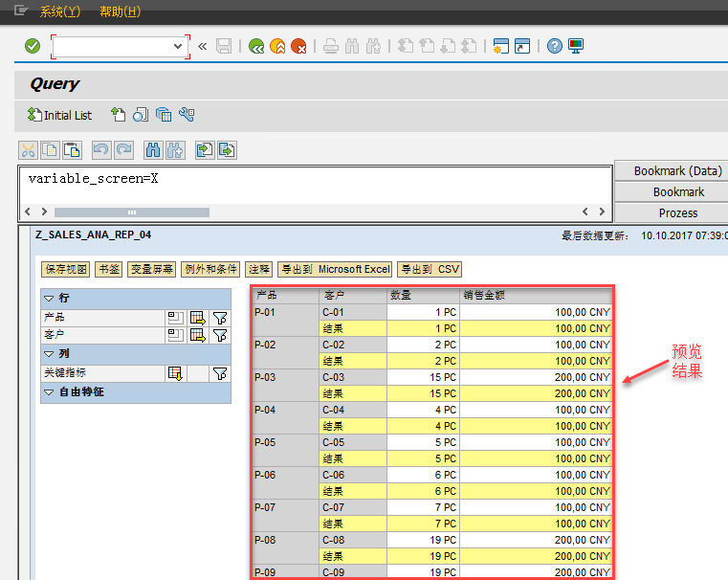728x580 pixels.
Task: Open the 系统(Y) menu
Action: 60,11
